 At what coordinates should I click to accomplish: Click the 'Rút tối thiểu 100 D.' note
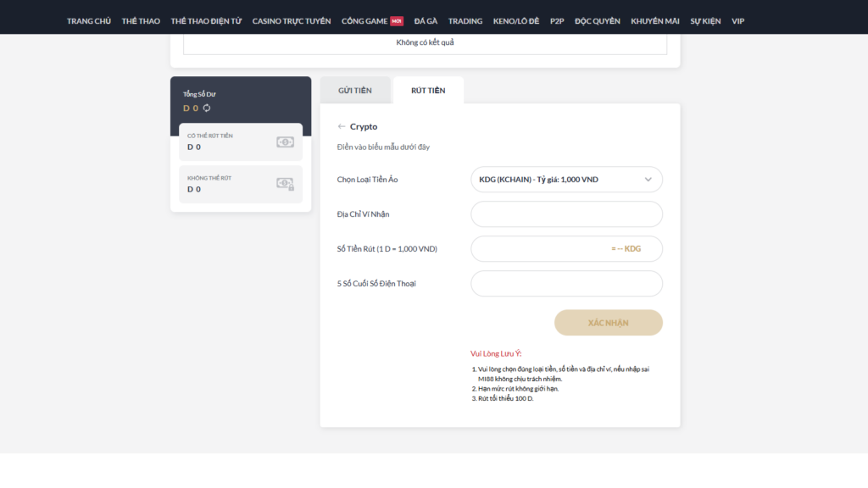tap(505, 398)
